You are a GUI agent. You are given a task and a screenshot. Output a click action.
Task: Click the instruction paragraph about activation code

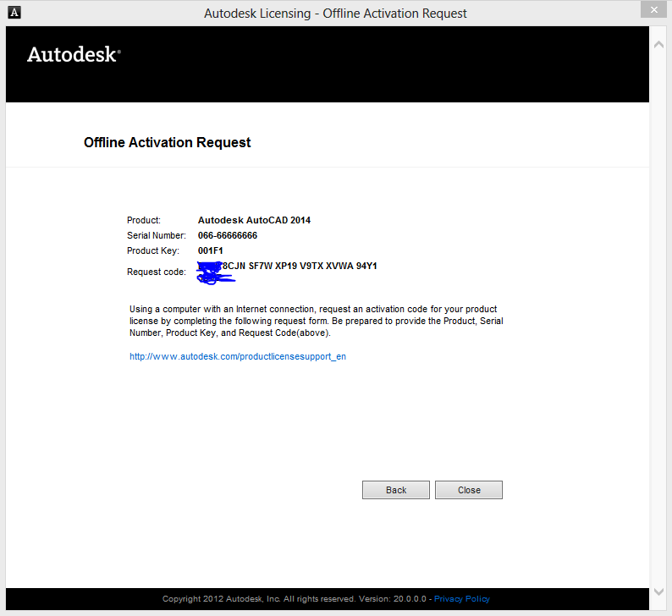pyautogui.click(x=317, y=321)
